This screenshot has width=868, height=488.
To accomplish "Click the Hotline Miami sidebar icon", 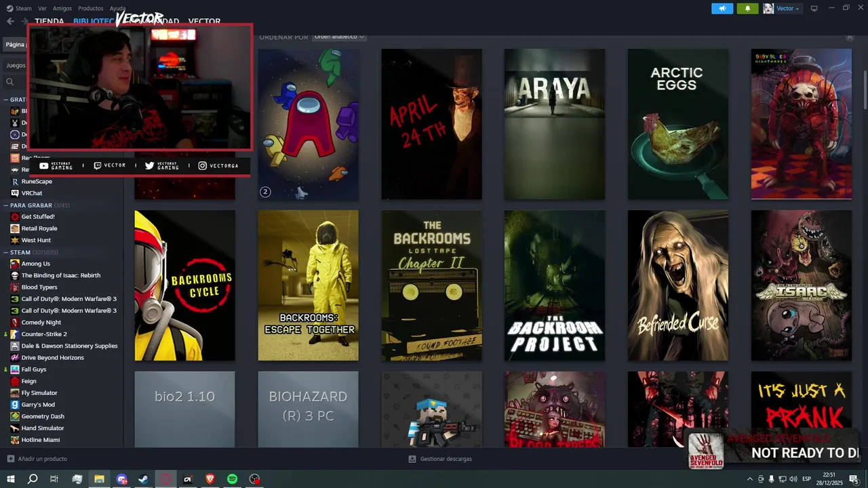I will [15, 440].
